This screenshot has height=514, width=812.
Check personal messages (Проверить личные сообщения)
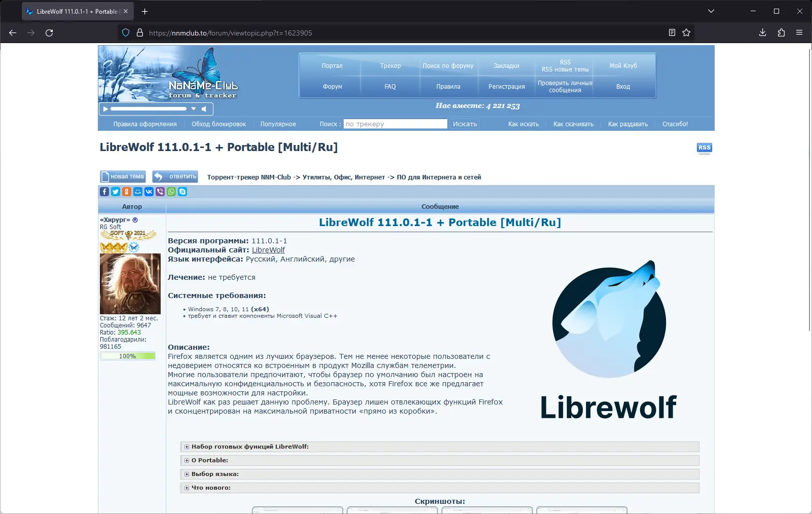pyautogui.click(x=565, y=87)
